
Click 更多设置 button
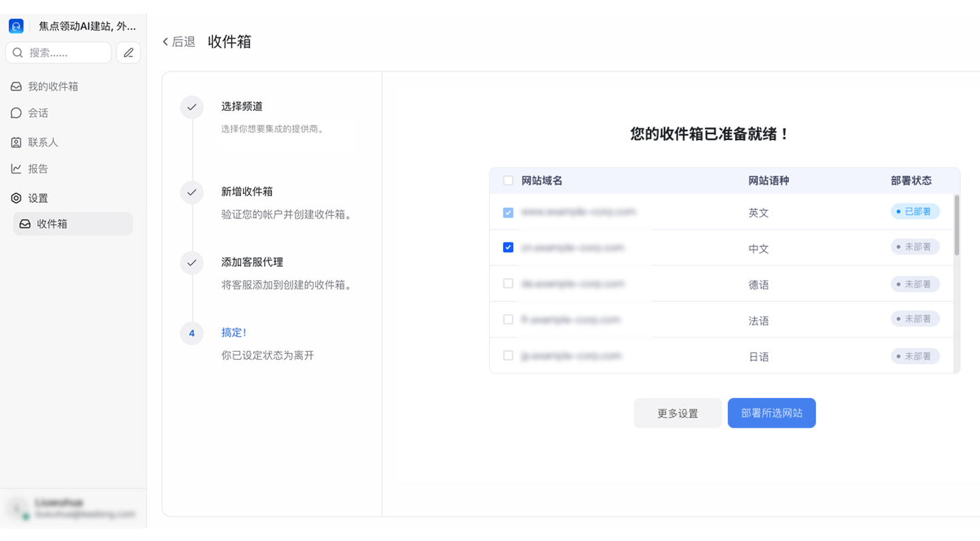[677, 413]
